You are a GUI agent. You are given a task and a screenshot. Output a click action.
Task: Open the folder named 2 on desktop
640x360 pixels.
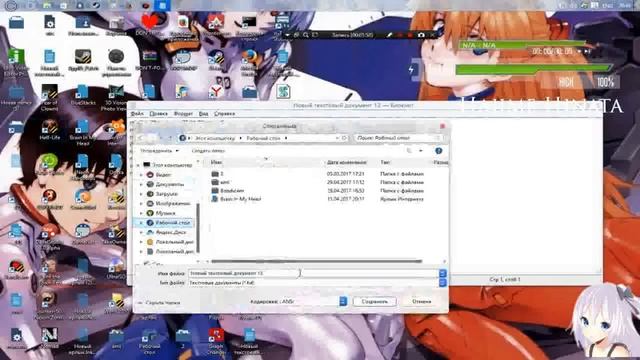[x=183, y=340]
